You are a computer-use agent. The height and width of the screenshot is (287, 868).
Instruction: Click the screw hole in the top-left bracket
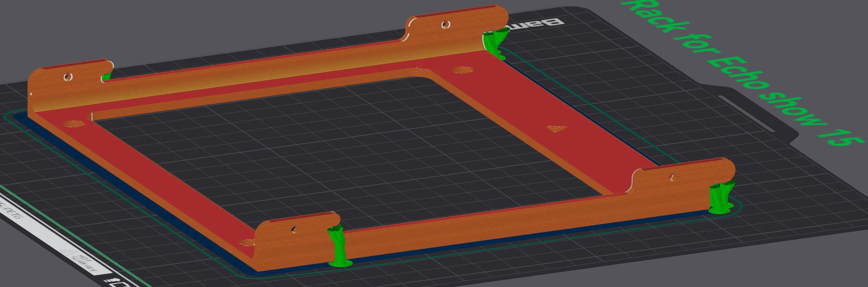(68, 77)
